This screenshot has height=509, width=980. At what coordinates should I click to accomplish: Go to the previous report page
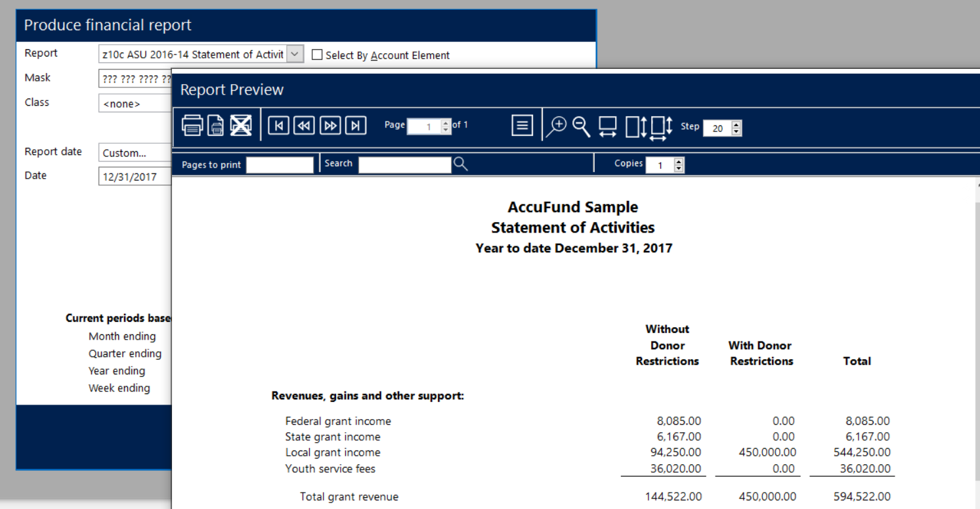304,125
